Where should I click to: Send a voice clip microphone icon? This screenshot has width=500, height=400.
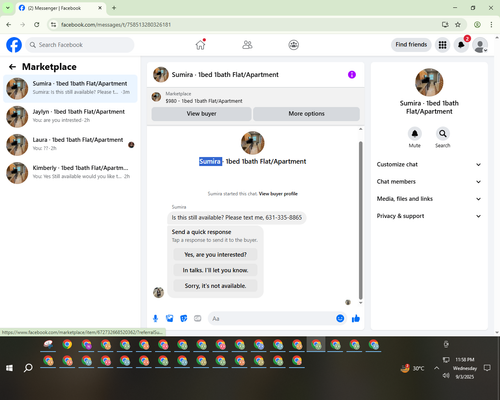tap(155, 319)
